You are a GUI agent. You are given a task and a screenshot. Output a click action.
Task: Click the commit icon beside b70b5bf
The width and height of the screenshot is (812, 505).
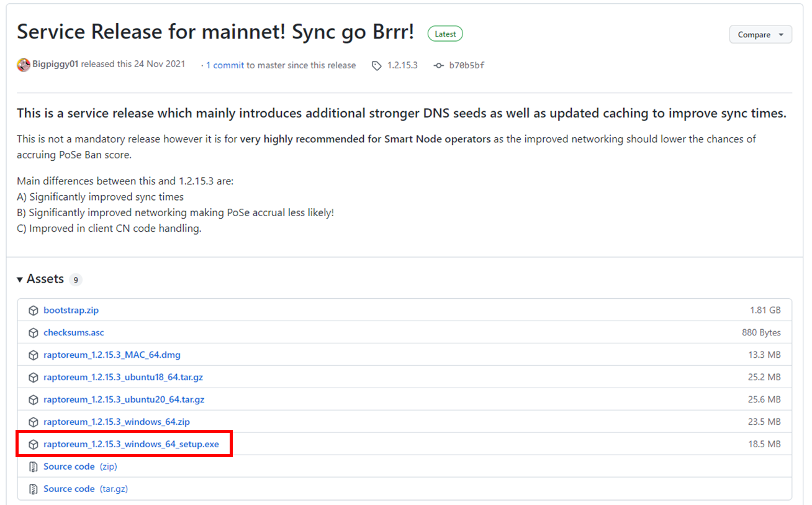point(438,65)
